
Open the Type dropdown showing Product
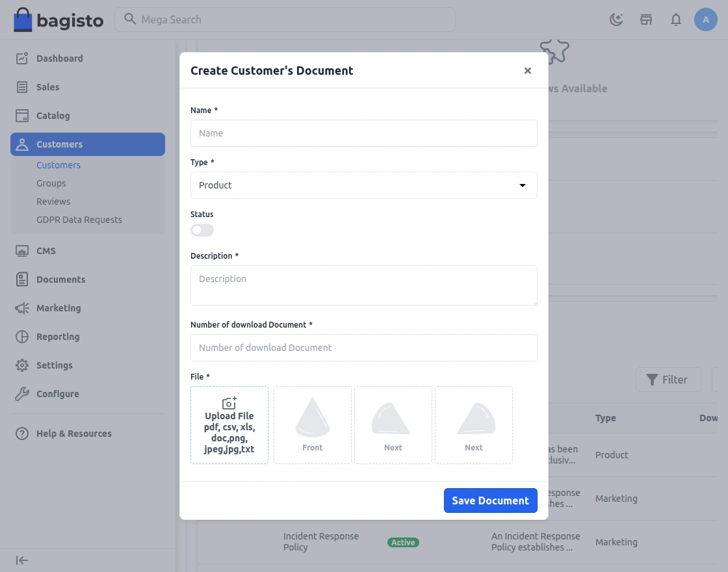pos(363,185)
